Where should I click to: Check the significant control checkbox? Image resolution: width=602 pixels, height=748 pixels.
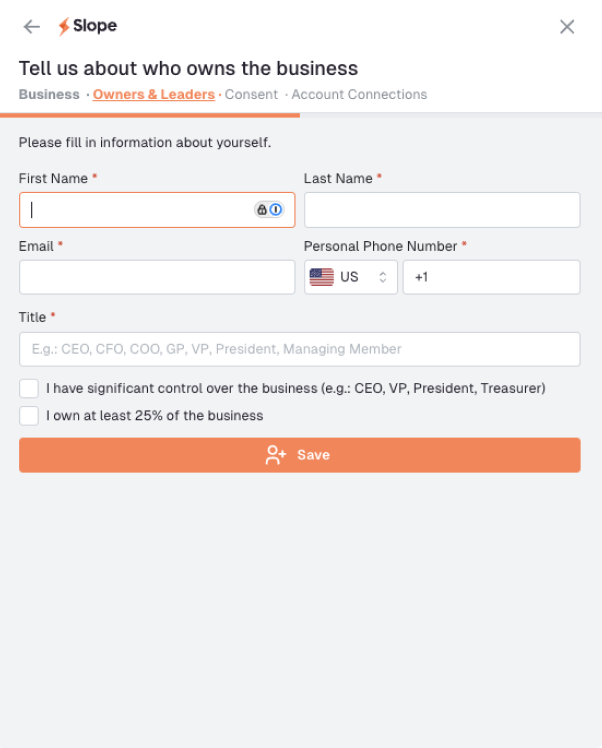tap(29, 388)
